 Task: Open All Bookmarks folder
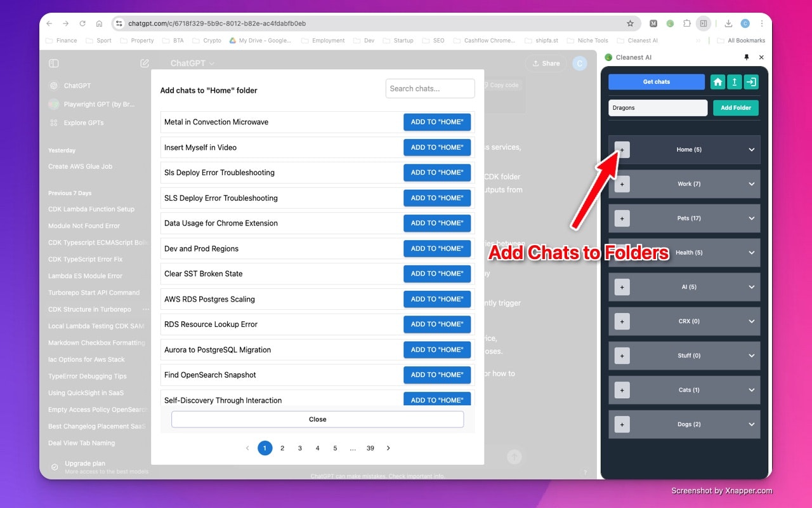[741, 41]
